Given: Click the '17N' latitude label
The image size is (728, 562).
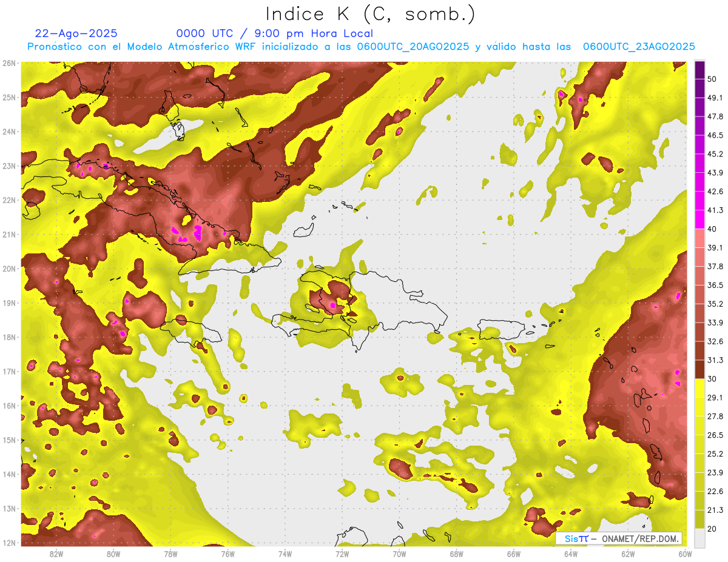Looking at the screenshot, I should 9,371.
